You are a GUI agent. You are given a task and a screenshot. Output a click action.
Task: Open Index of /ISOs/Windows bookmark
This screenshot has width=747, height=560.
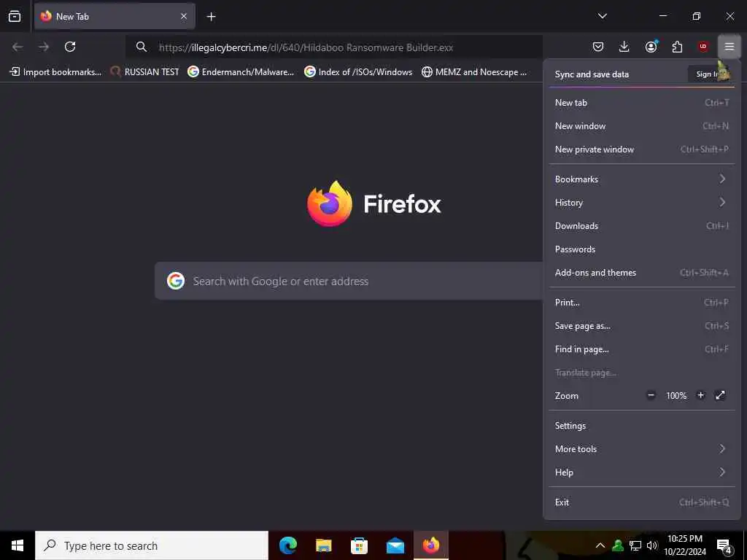click(358, 72)
